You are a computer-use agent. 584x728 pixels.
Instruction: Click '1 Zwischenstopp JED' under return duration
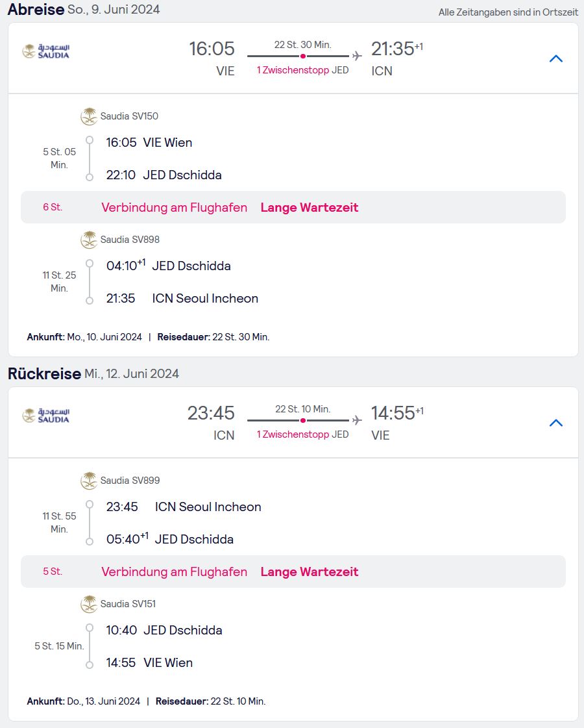pyautogui.click(x=303, y=434)
